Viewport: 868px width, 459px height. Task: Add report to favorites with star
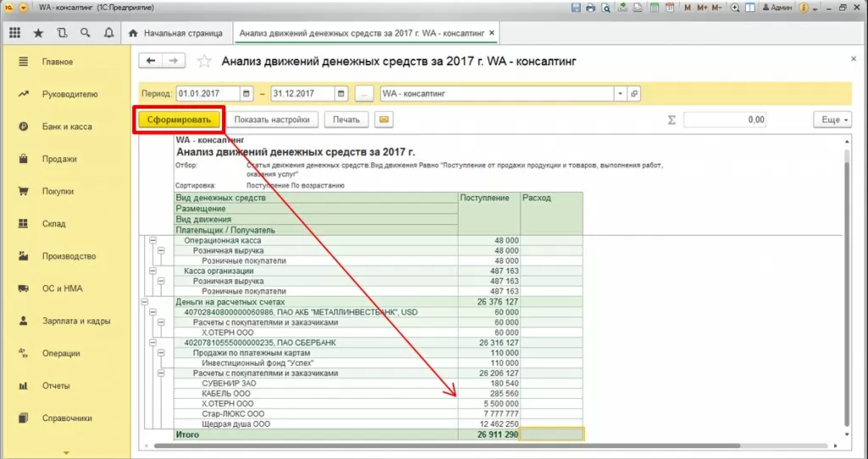[x=203, y=61]
